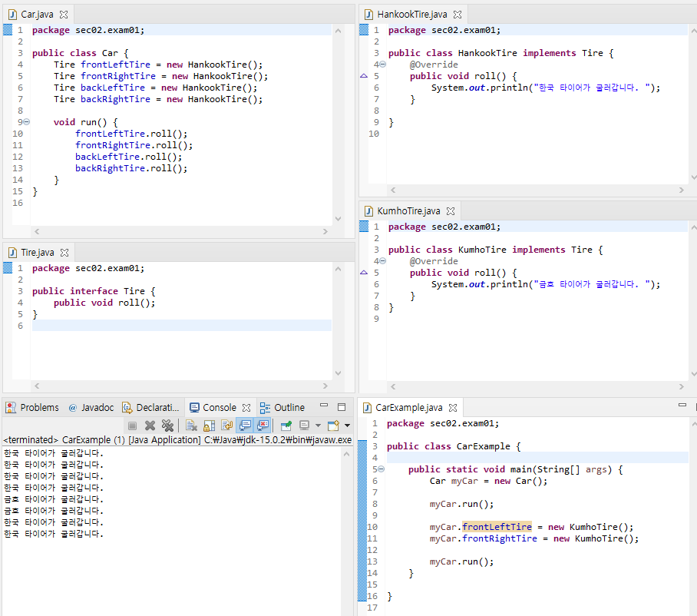Screen dimensions: 697x616
Task: Clear the Console output
Action: (x=191, y=426)
